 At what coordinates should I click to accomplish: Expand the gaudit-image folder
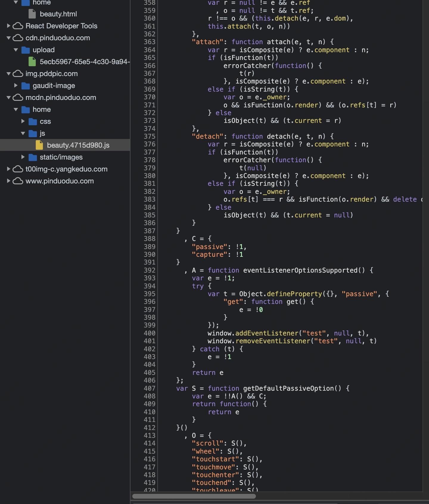point(16,86)
